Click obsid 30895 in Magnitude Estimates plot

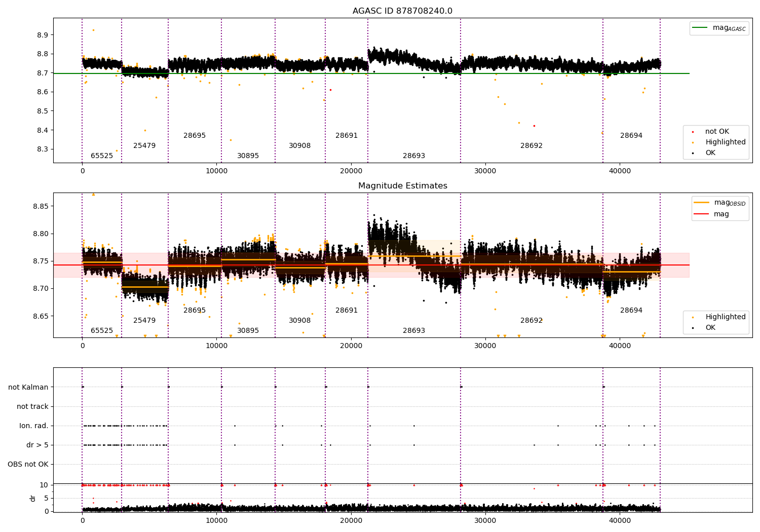coord(248,331)
